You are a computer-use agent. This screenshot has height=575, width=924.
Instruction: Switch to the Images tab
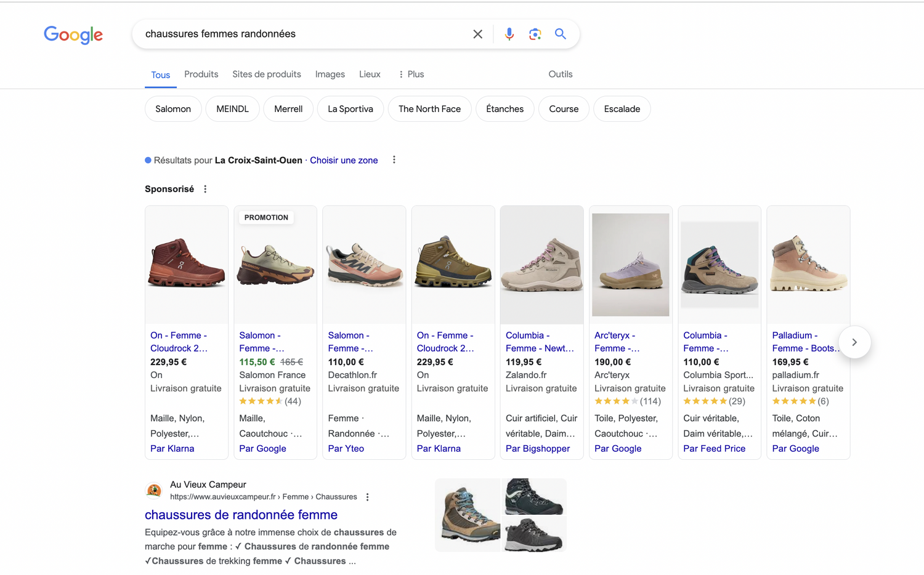coord(330,74)
